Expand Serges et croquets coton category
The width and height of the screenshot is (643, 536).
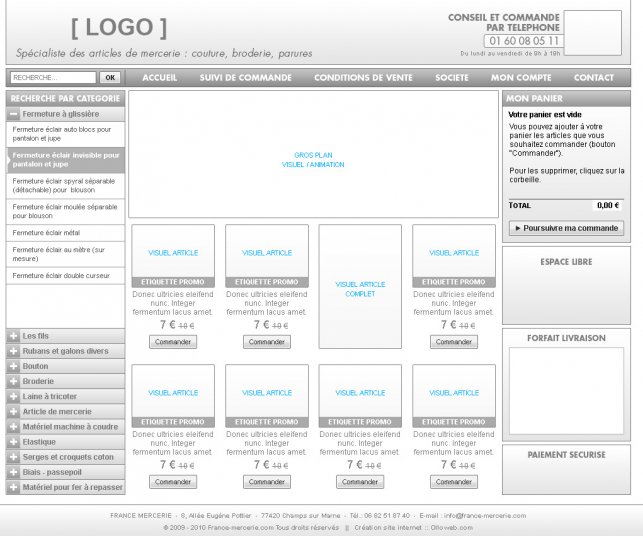[68, 457]
